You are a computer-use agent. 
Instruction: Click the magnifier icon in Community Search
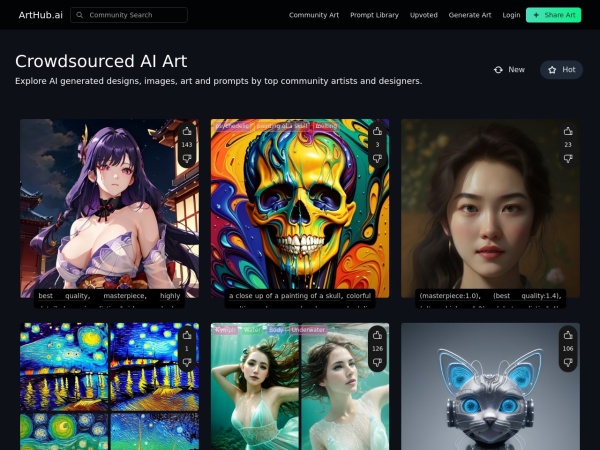(80, 15)
